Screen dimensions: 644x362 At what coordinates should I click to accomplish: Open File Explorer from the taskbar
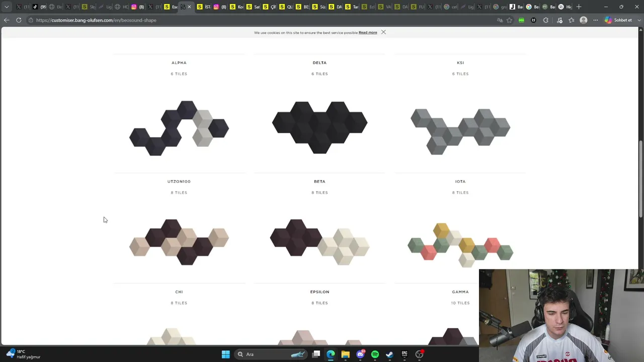345,354
